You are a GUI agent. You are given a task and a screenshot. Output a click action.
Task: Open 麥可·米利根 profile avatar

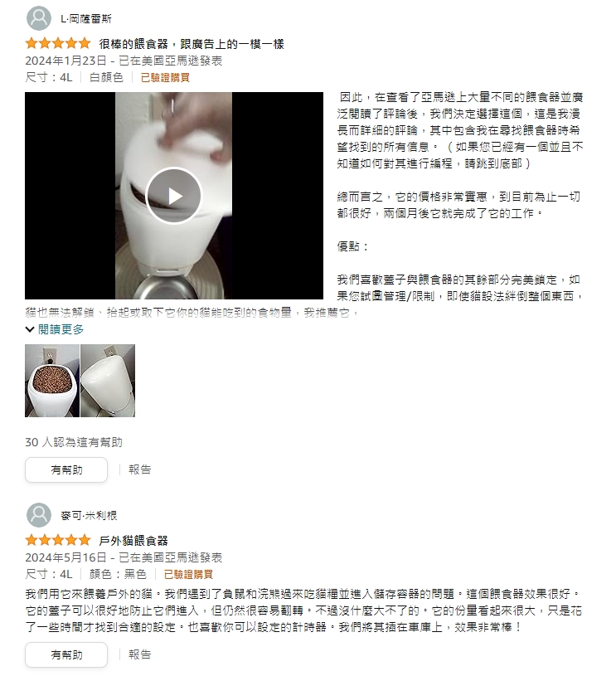click(x=39, y=515)
